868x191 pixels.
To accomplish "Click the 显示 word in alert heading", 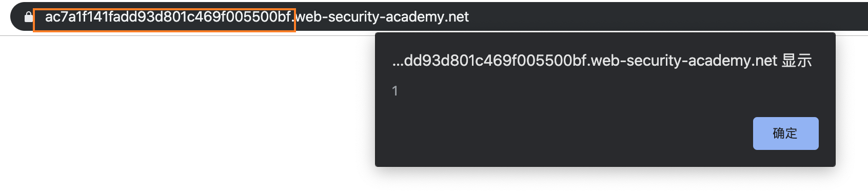I will tap(797, 61).
